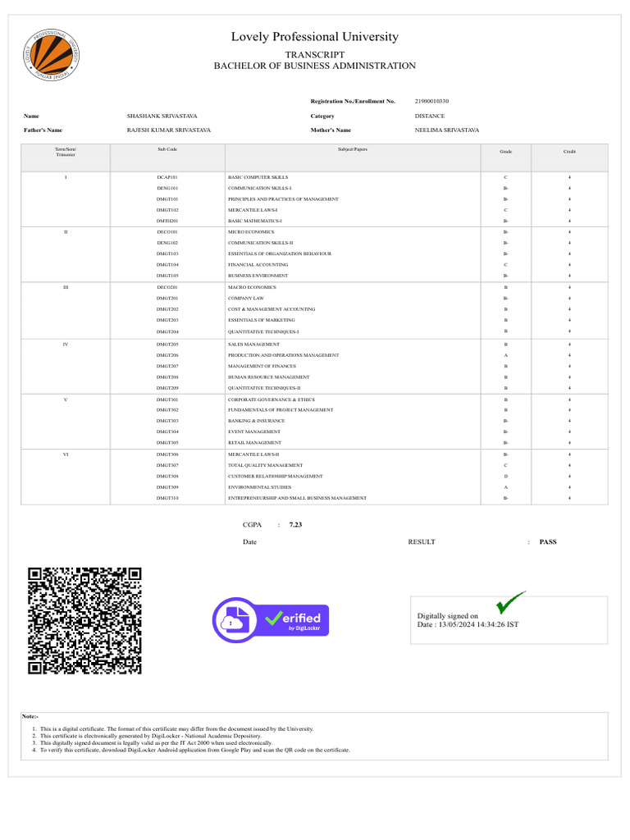Select the Lovely Professional University title
Viewport: 630px width, 840px height.
tap(315, 37)
